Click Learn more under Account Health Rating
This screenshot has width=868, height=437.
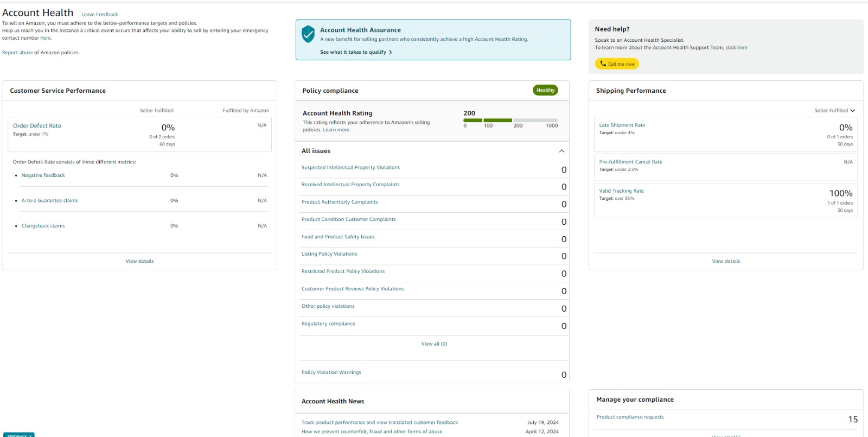(x=336, y=130)
